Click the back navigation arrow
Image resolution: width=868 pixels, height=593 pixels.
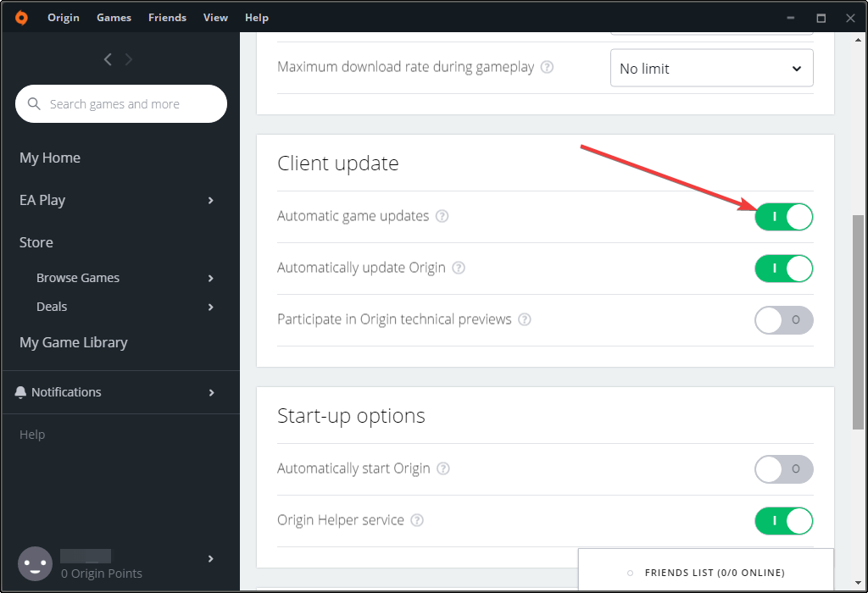107,59
